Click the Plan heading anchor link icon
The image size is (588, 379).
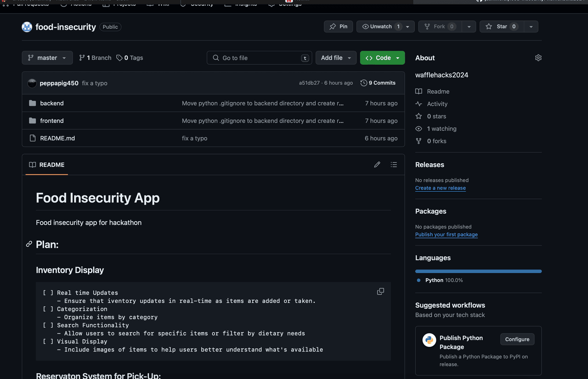[x=29, y=244]
